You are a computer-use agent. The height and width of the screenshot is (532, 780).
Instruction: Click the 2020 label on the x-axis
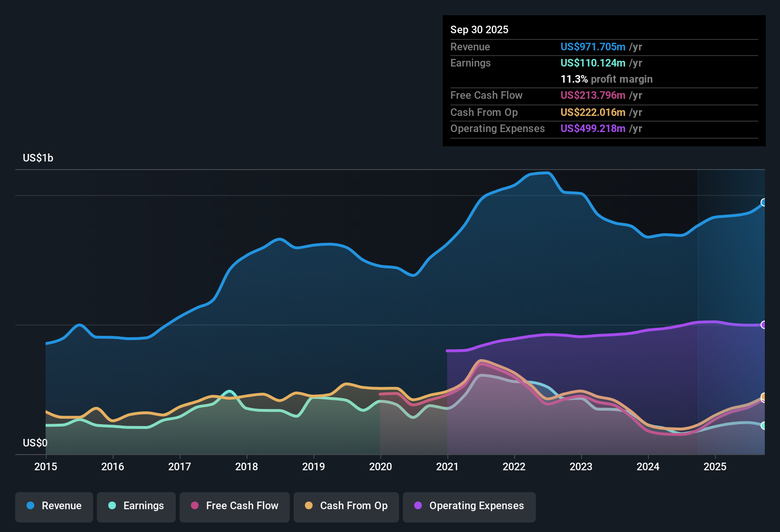(380, 467)
